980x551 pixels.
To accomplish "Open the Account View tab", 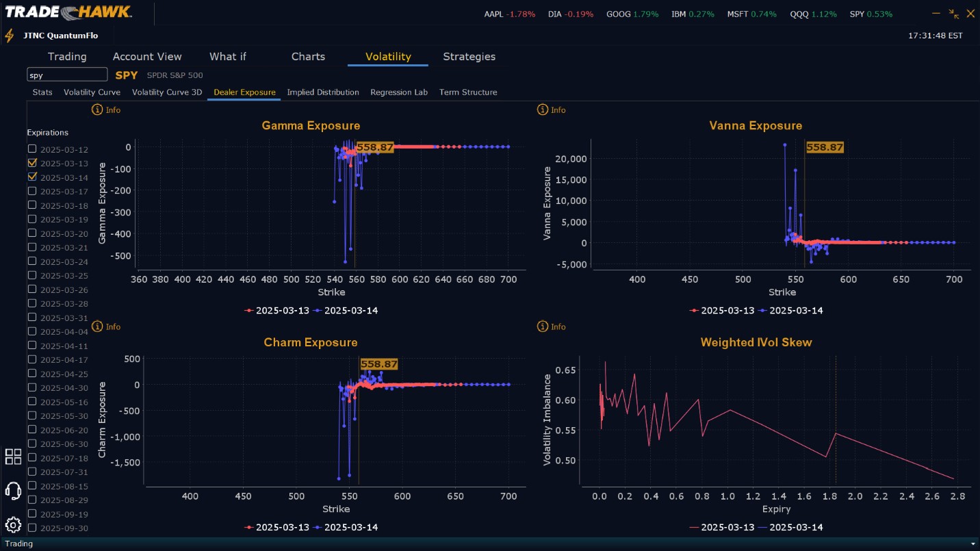I will coord(147,56).
